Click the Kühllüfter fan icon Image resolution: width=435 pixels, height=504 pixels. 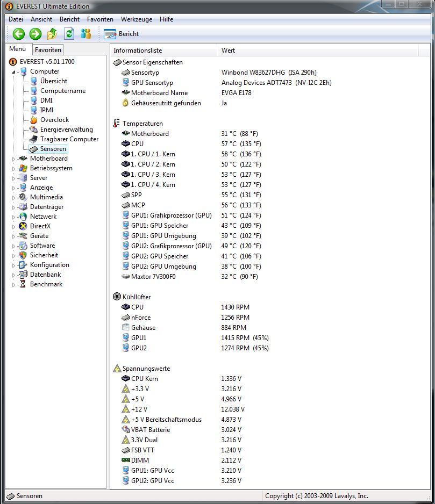pyautogui.click(x=117, y=297)
